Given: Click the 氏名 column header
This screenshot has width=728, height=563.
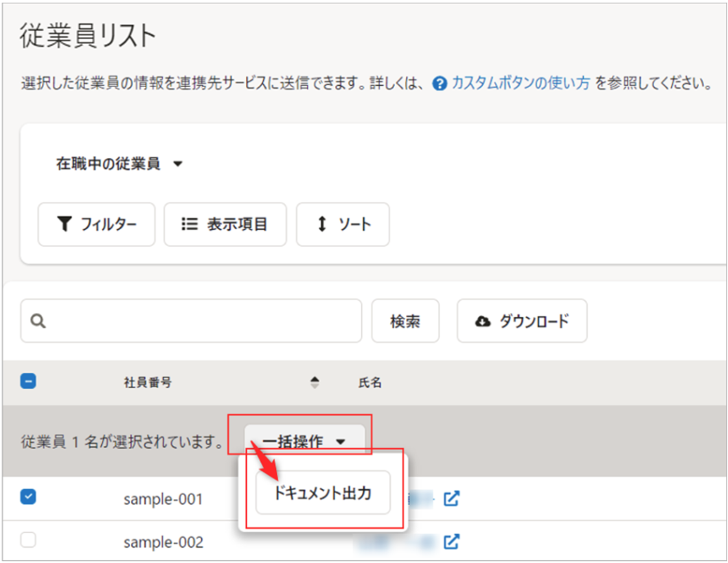Looking at the screenshot, I should click(x=370, y=383).
